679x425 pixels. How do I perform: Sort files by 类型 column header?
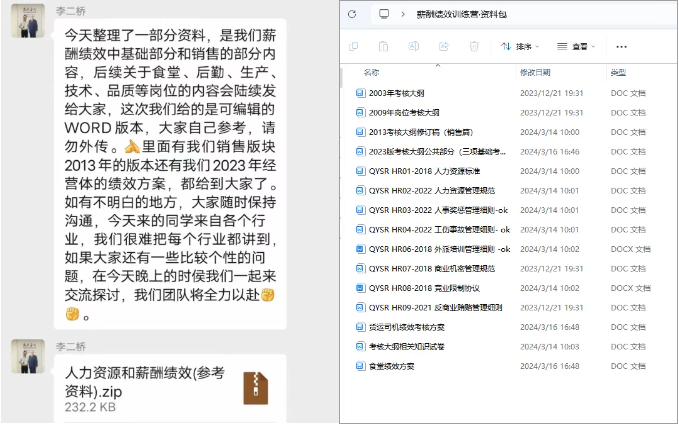618,73
